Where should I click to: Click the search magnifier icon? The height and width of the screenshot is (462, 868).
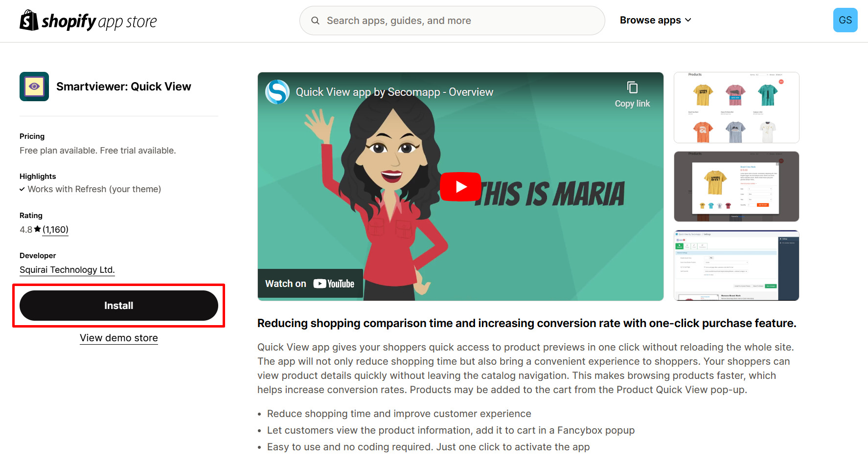pos(315,21)
